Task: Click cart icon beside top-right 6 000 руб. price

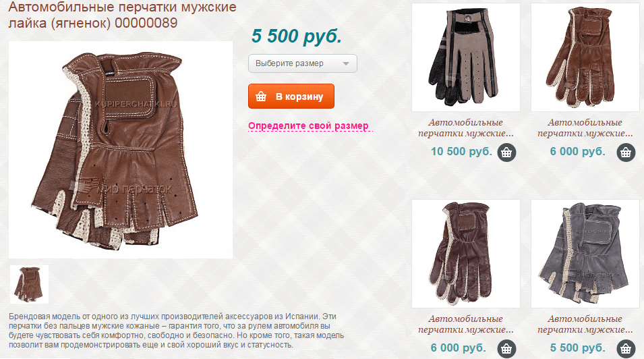Action: pyautogui.click(x=626, y=152)
